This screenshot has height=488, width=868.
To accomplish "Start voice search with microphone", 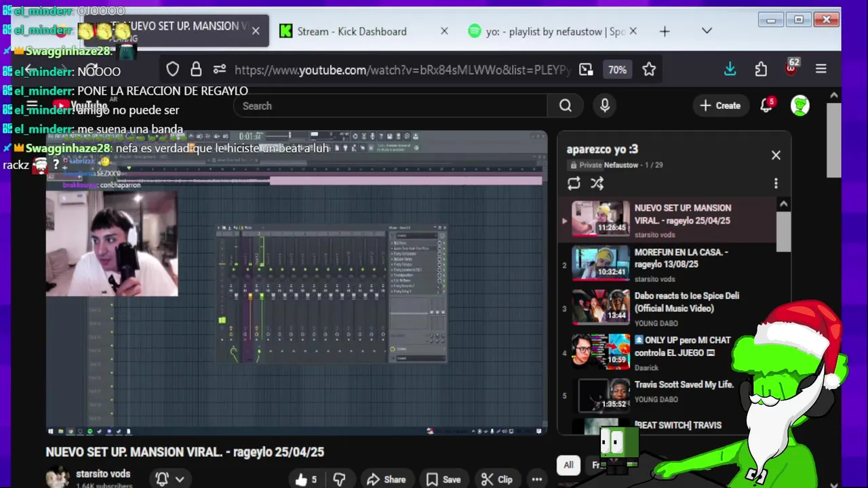I will (x=605, y=105).
